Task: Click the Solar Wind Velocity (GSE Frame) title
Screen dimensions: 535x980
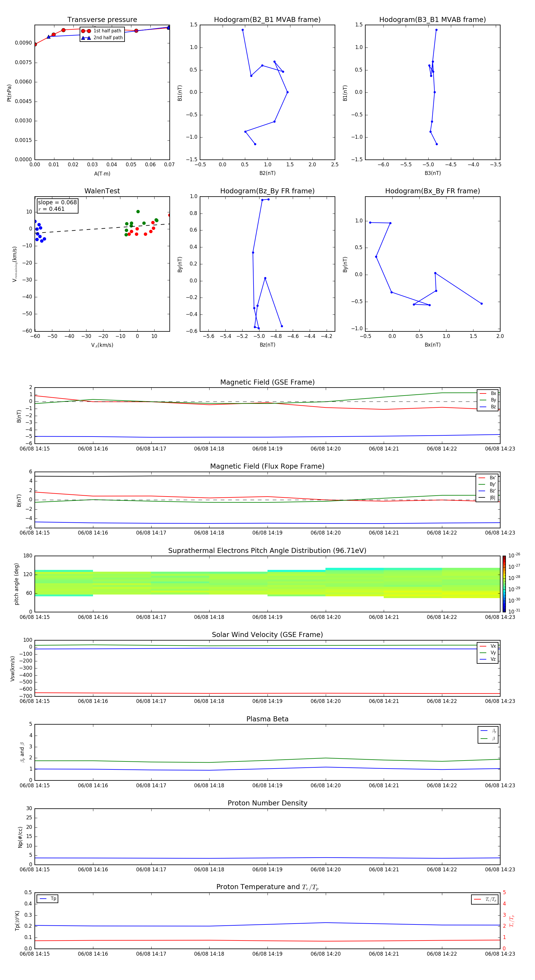Action: click(267, 635)
